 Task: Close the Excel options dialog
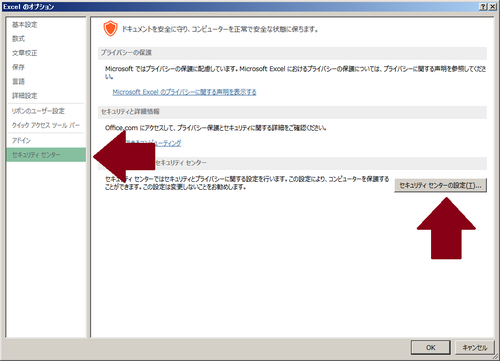coord(492,7)
